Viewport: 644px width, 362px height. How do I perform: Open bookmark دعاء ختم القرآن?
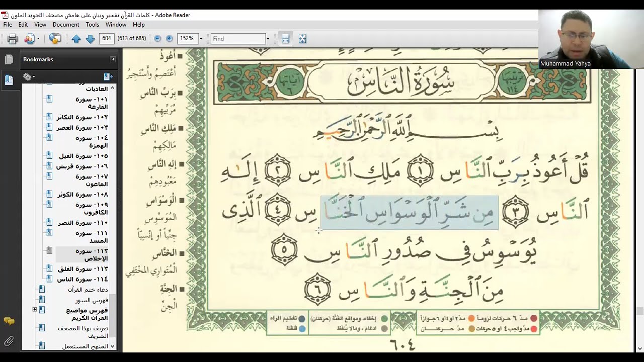88,290
